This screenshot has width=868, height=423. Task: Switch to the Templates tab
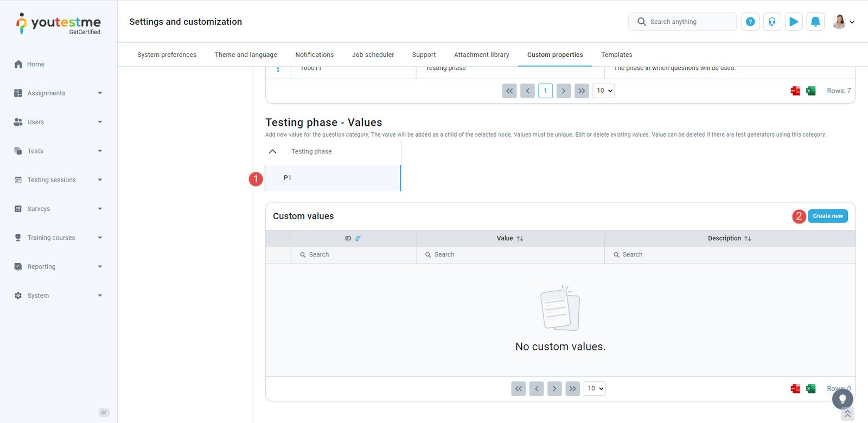tap(616, 55)
